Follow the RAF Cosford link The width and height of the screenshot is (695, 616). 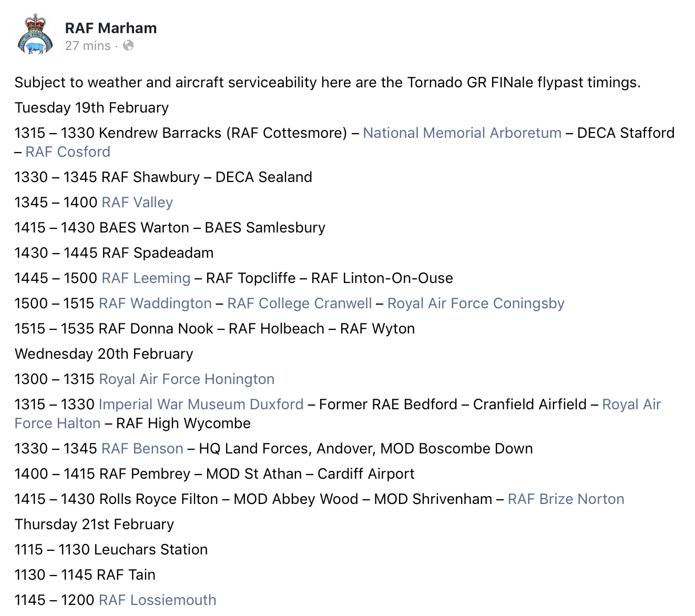tap(68, 152)
